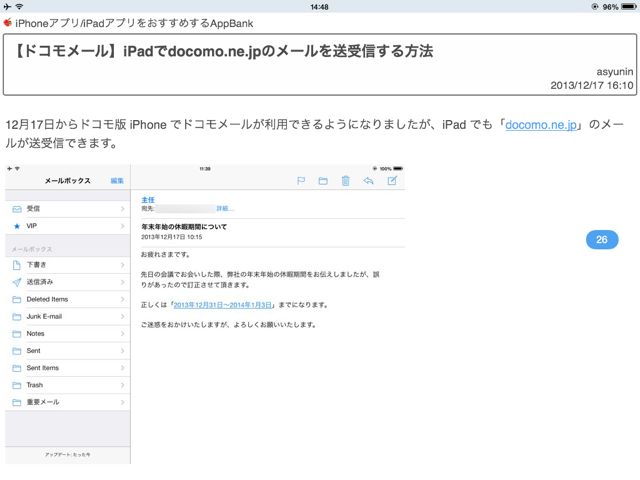Screen dimensions: 640x480
Task: Tap the メールボックス header title
Action: pyautogui.click(x=68, y=181)
